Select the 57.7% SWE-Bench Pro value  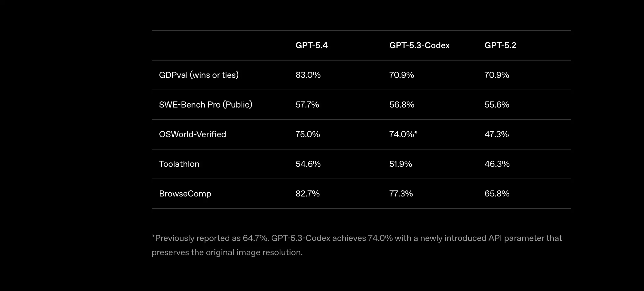click(307, 105)
